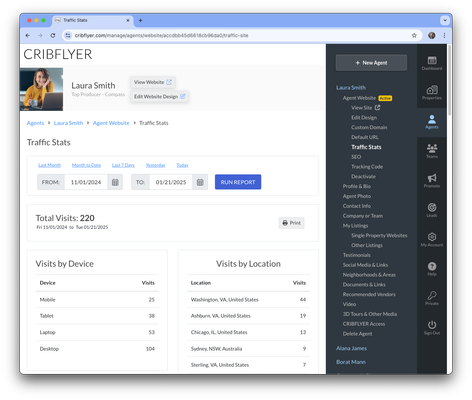The width and height of the screenshot is (472, 400).
Task: Bookmark this page with the star icon
Action: pos(414,35)
